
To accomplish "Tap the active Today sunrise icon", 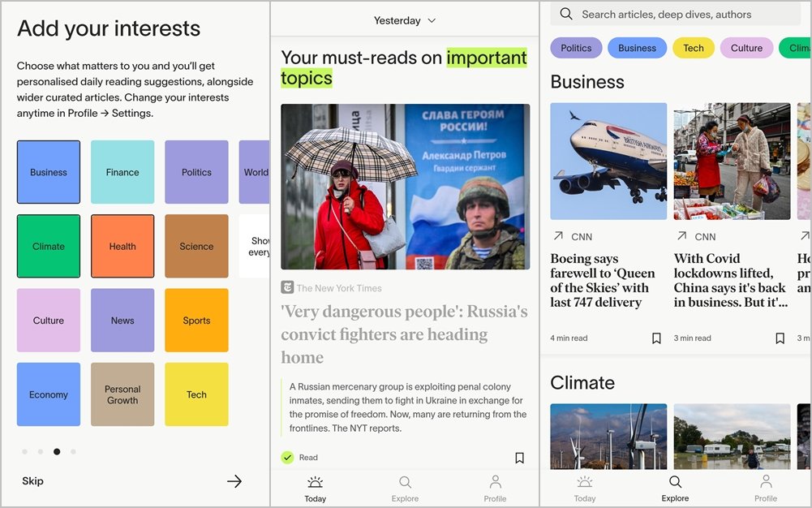I will pyautogui.click(x=315, y=482).
